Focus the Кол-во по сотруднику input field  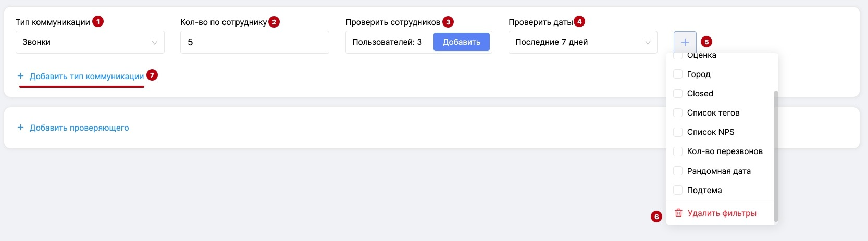point(254,42)
